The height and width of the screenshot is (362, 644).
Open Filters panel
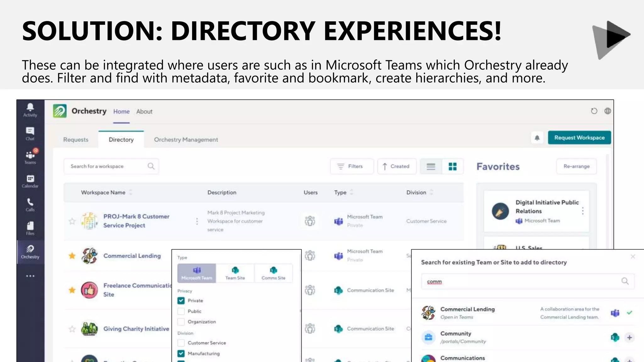[352, 166]
